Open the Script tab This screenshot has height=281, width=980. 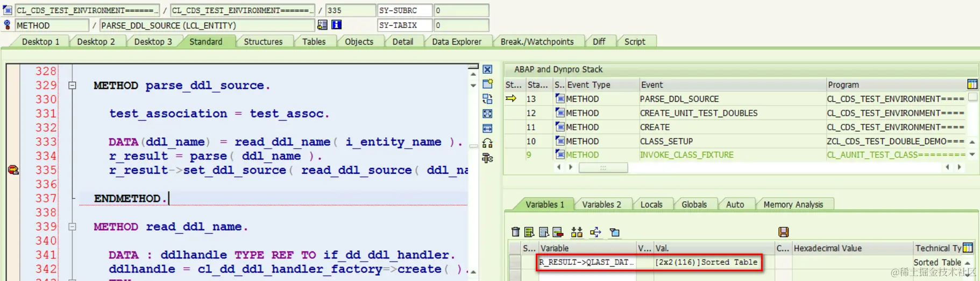[x=635, y=41]
